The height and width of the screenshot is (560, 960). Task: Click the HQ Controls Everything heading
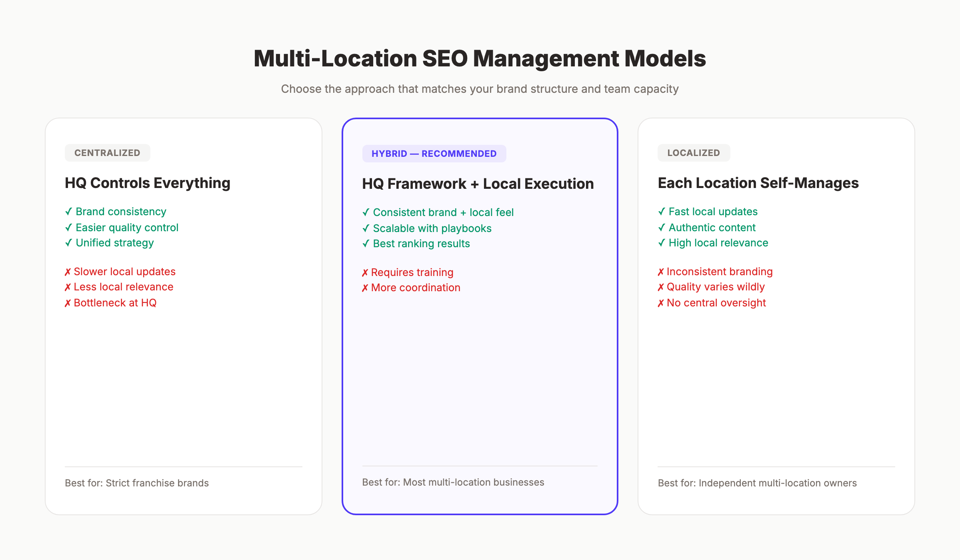click(x=148, y=183)
